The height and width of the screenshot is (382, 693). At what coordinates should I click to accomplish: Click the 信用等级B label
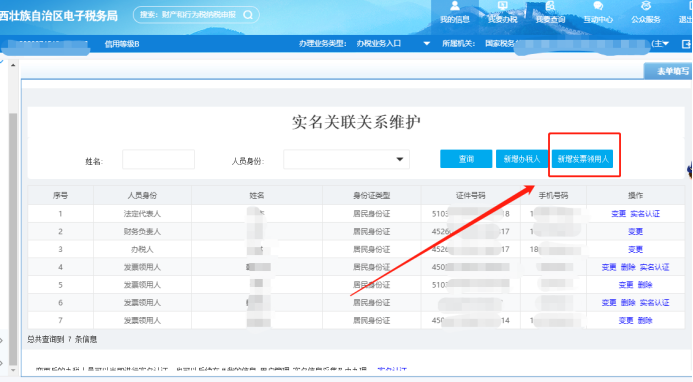pos(122,44)
